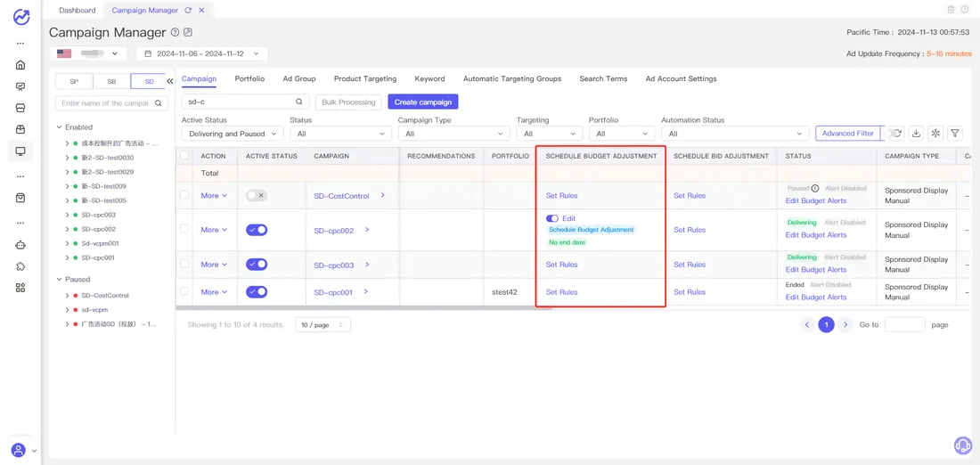Click the Bulk Processing button
The height and width of the screenshot is (465, 980).
click(x=348, y=102)
